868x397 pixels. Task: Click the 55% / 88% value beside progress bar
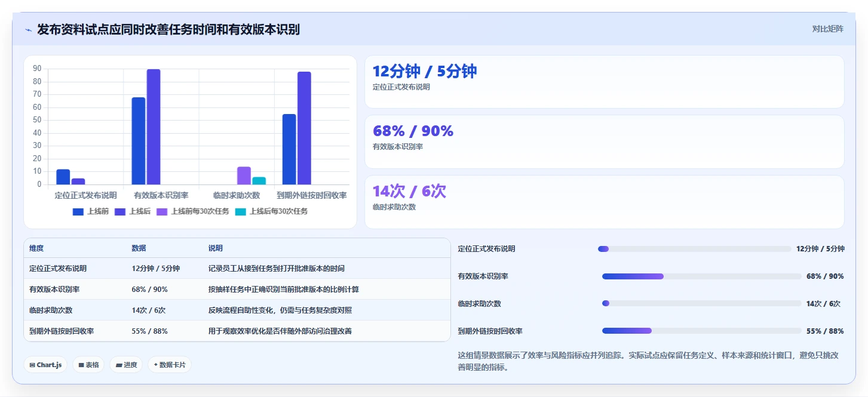pyautogui.click(x=825, y=331)
